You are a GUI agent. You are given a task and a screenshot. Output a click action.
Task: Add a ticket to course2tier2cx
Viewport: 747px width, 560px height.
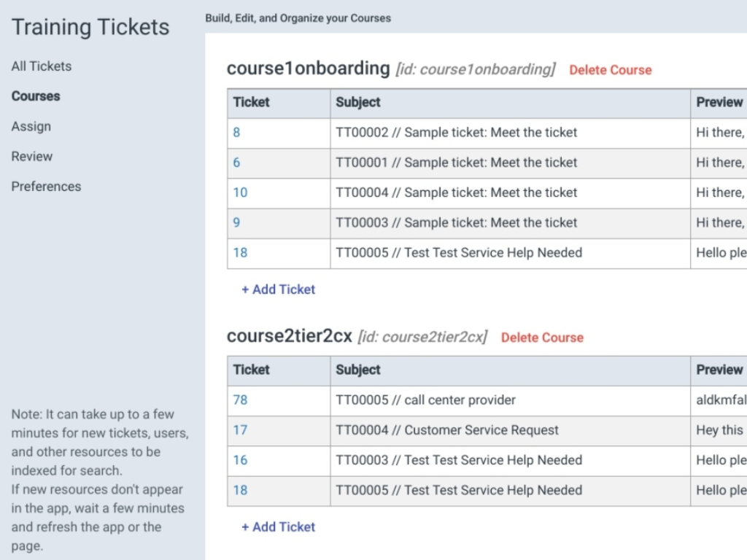pos(277,526)
